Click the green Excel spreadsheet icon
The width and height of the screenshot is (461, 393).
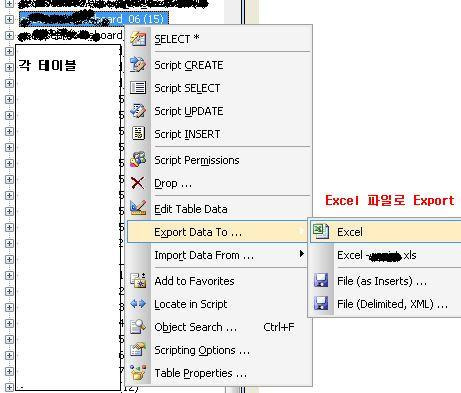pyautogui.click(x=321, y=231)
